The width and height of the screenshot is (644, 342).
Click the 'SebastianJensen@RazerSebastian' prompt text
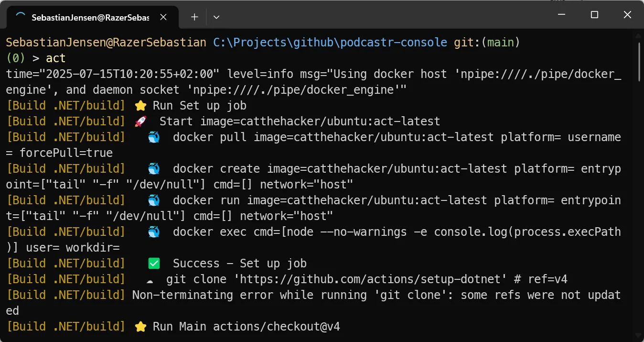106,43
